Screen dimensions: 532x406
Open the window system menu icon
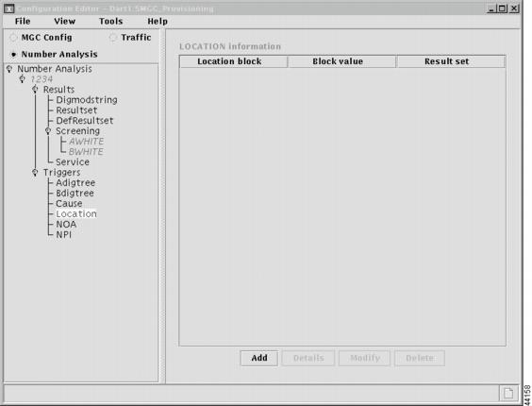click(8, 8)
